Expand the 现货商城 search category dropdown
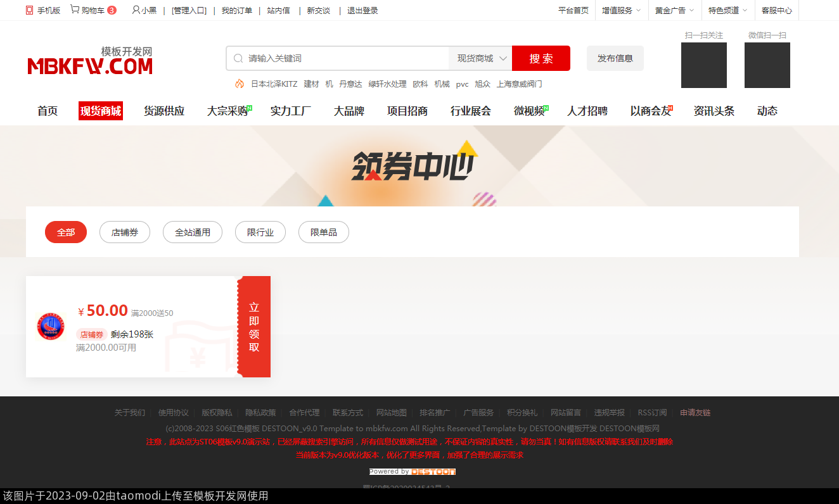839x504 pixels. click(x=482, y=58)
